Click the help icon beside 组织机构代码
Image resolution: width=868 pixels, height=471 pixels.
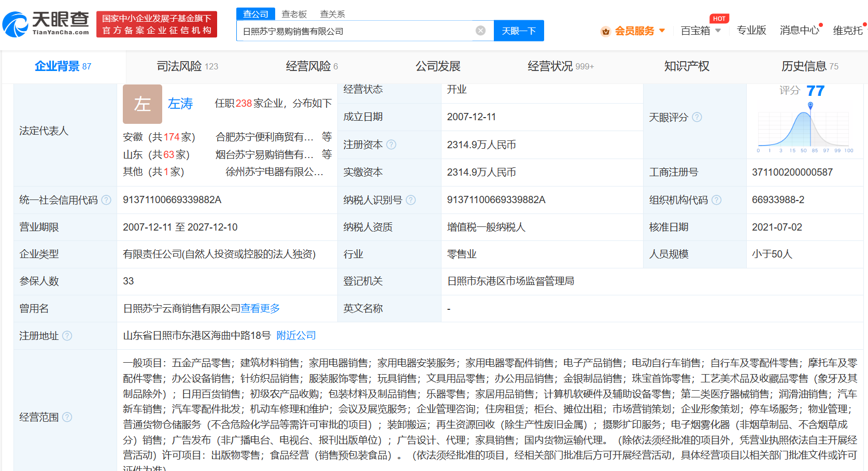point(716,199)
